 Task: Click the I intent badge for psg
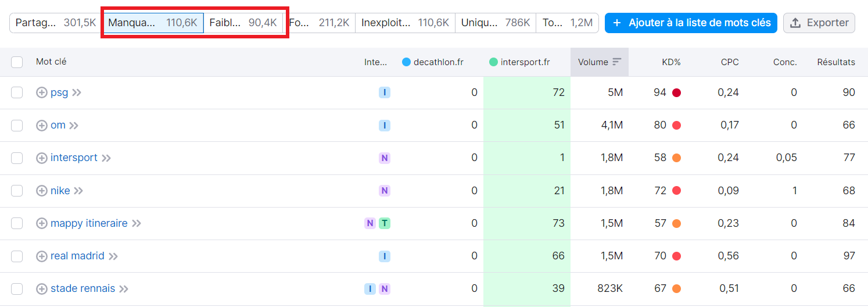coord(384,92)
